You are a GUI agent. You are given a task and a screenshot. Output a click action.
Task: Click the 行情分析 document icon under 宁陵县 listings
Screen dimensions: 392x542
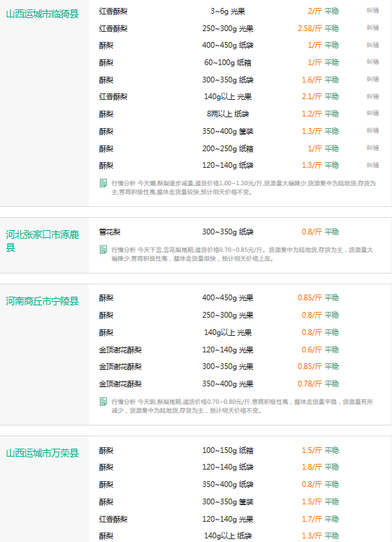[x=103, y=402]
